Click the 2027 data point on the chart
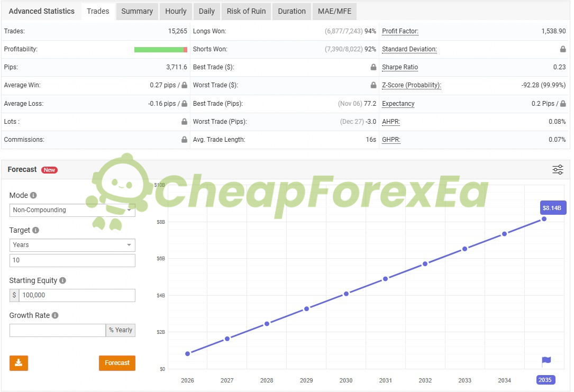The width and height of the screenshot is (574, 392). pos(227,339)
